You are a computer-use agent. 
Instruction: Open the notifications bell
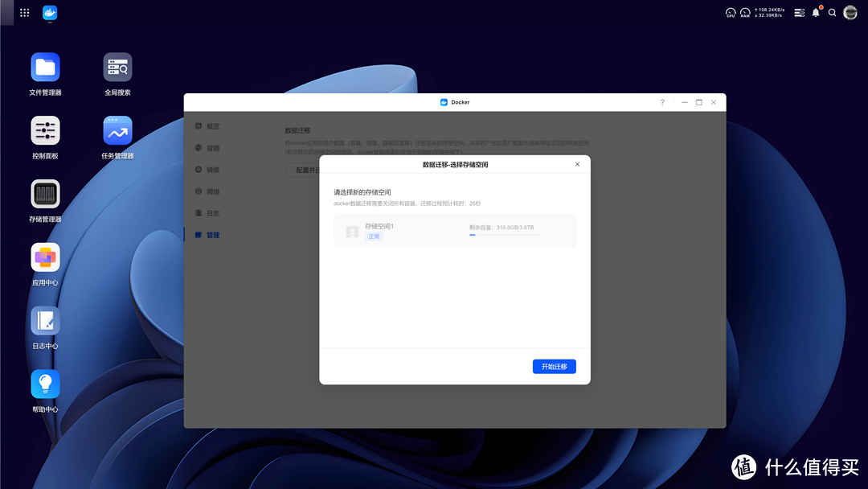816,12
